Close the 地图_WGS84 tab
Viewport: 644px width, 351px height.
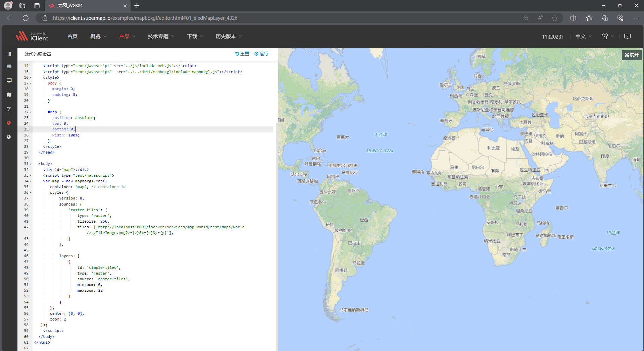point(125,6)
